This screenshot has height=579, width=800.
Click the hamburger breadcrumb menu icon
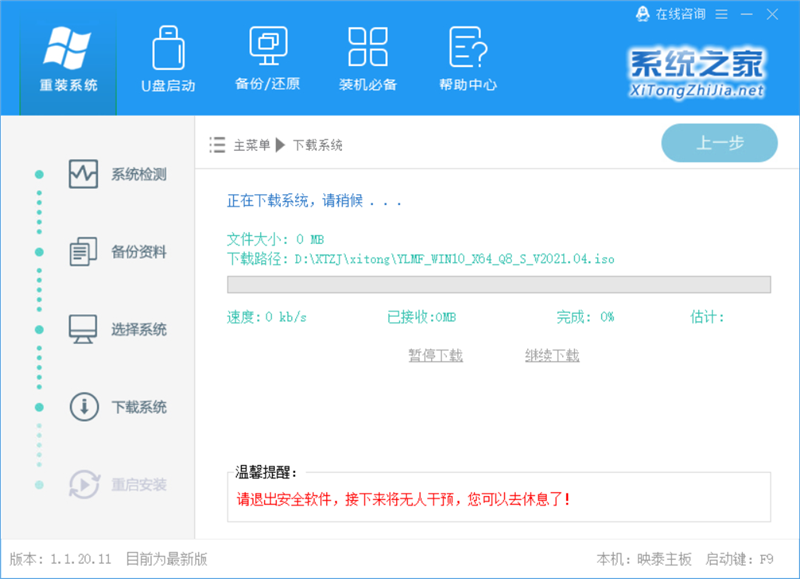pos(216,145)
